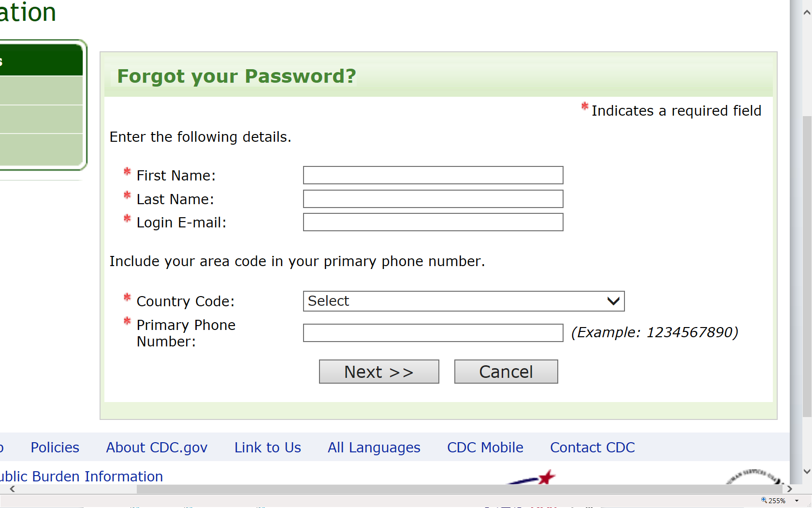
Task: Open the Country Code dropdown
Action: click(463, 301)
